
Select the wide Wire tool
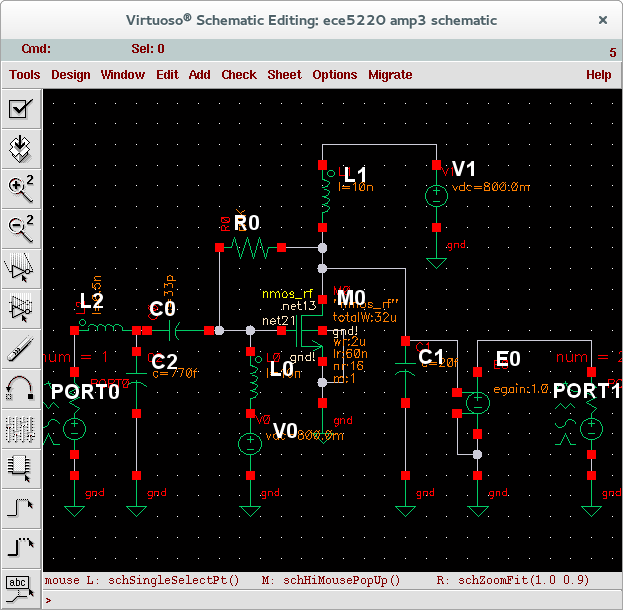point(21,549)
